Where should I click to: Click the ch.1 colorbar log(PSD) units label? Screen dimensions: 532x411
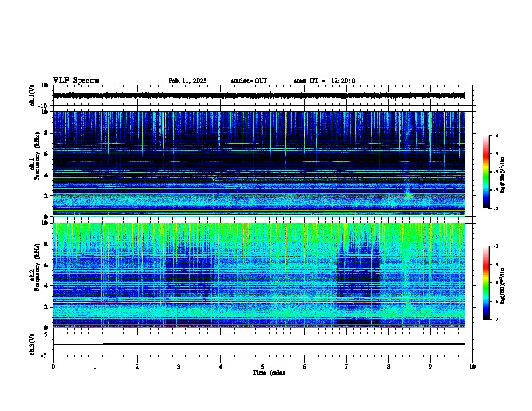(x=503, y=175)
